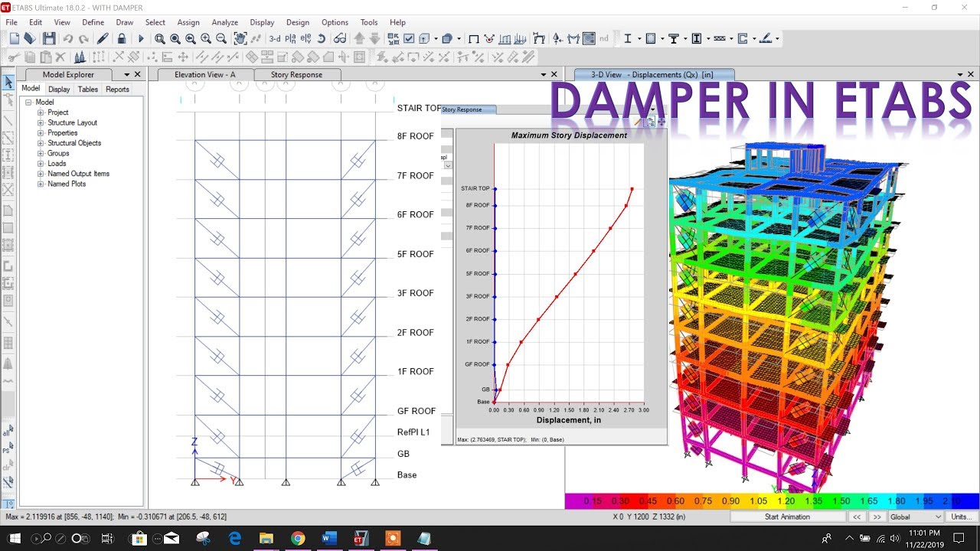Screen dimensions: 980x551
Task: Open the Define menu
Action: 93,22
